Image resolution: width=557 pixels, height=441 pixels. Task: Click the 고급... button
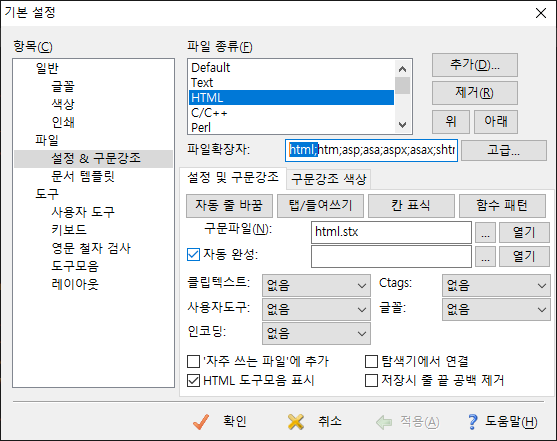coord(504,150)
